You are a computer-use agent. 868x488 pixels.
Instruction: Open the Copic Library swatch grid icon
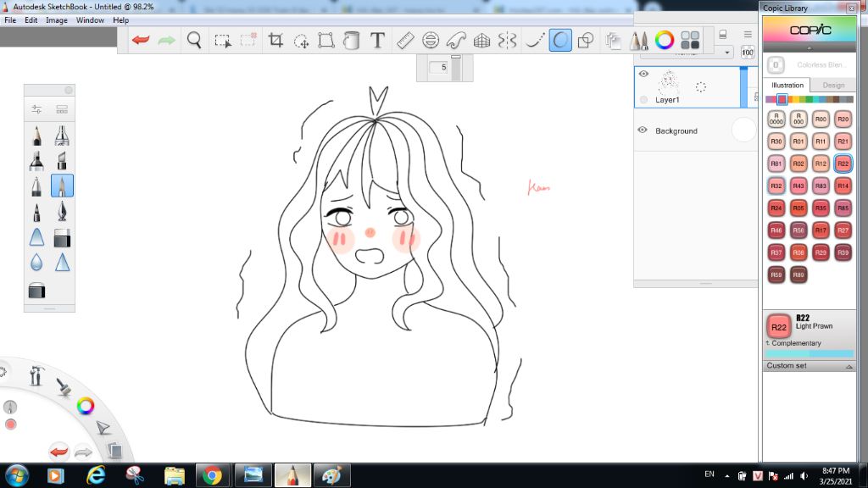point(690,40)
